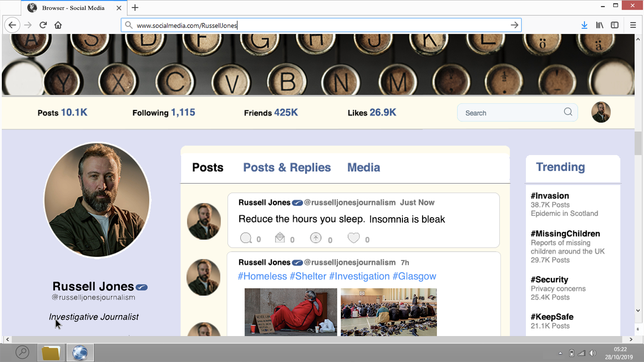
Task: Click the #Glasgow hashtag
Action: tap(414, 276)
